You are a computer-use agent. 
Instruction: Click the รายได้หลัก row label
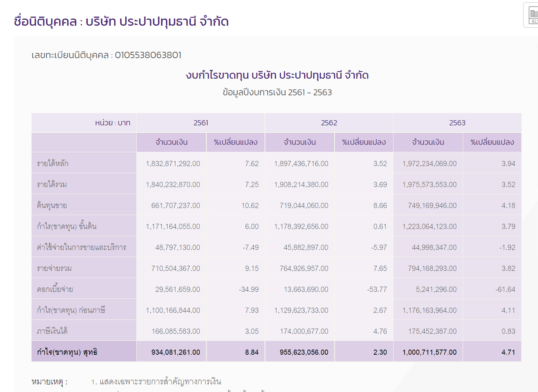pyautogui.click(x=53, y=164)
